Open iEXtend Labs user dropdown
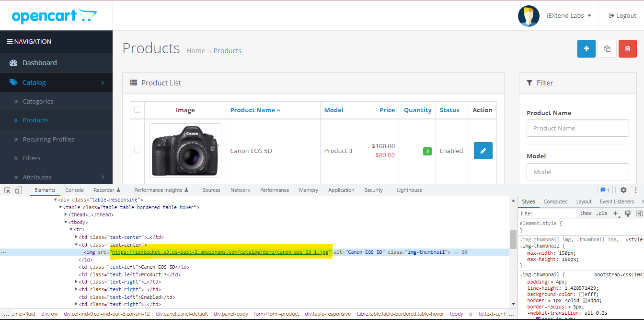This screenshot has height=320, width=644. (569, 16)
